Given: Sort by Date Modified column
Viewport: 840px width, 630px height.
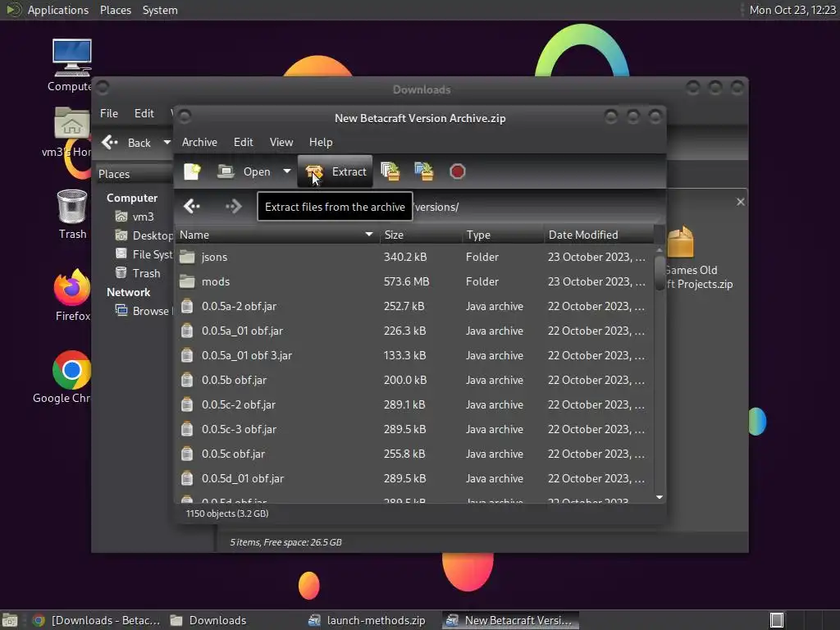Looking at the screenshot, I should click(598, 235).
